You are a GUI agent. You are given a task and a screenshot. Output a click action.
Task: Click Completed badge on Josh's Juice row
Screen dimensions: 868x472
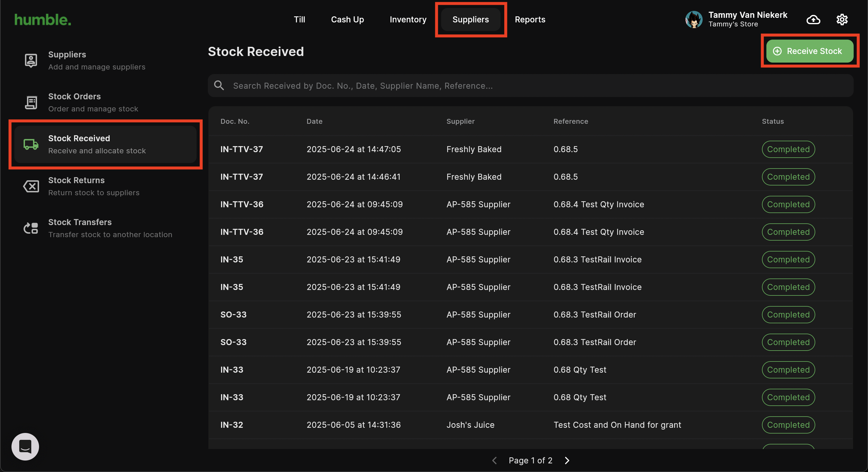[788, 425]
